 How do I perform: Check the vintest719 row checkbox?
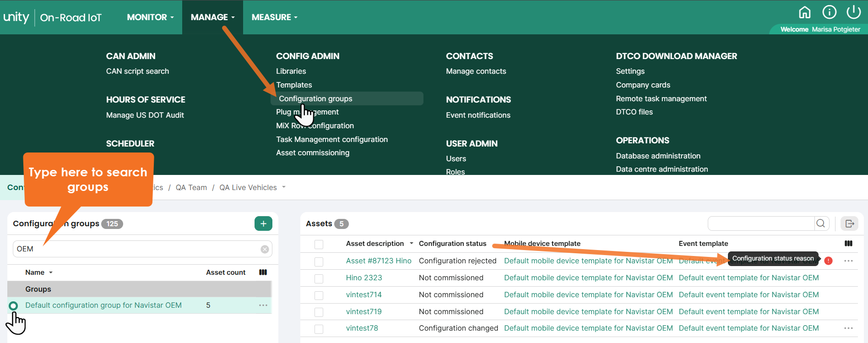click(x=319, y=312)
